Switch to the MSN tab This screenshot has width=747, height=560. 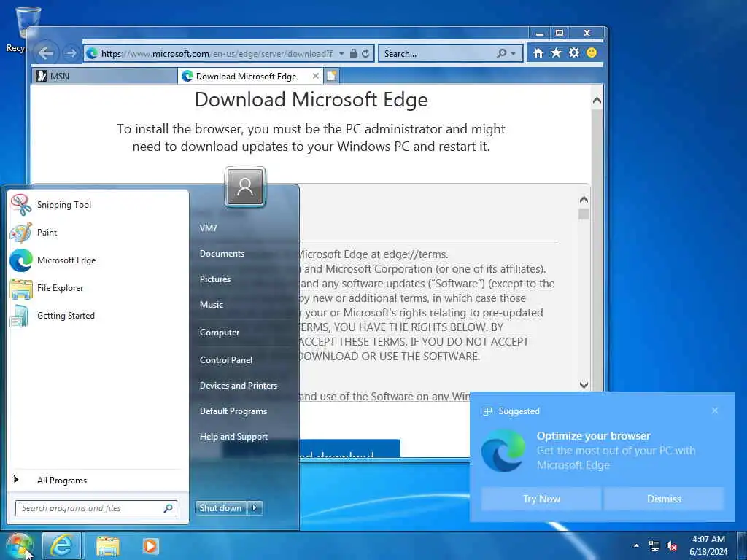coord(105,76)
